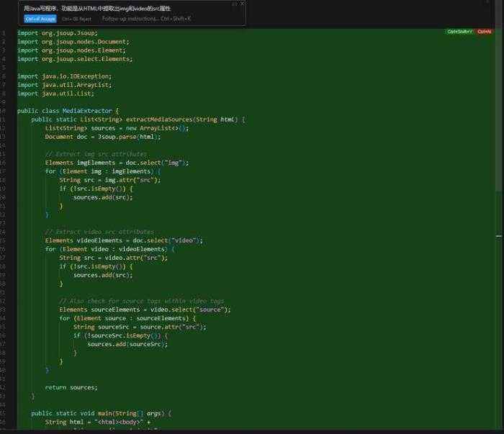Click line 'import java.util.ArrayList;'
Screen dimensions: 504x434
pyautogui.click(x=64, y=85)
